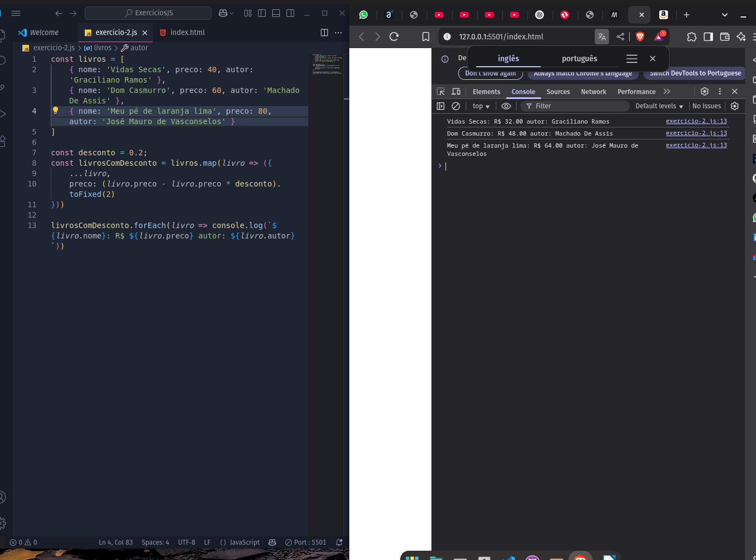The height and width of the screenshot is (560, 756).
Task: Open the Network panel in DevTools
Action: click(594, 92)
